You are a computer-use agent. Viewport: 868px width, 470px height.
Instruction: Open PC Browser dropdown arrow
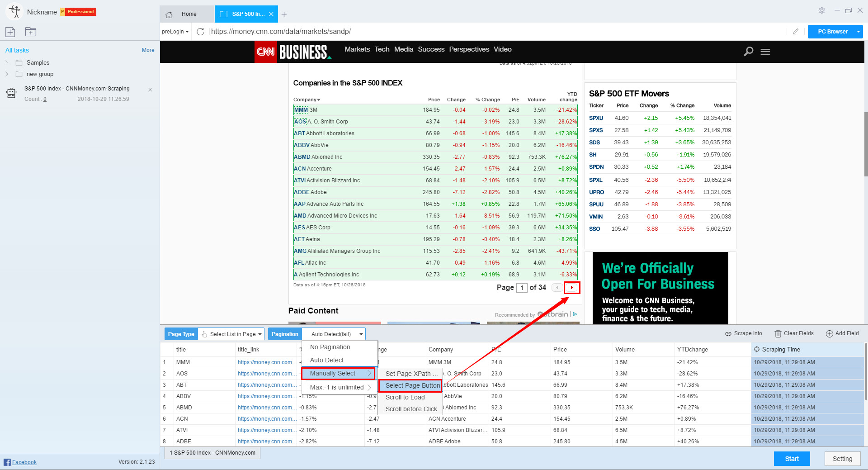(858, 32)
